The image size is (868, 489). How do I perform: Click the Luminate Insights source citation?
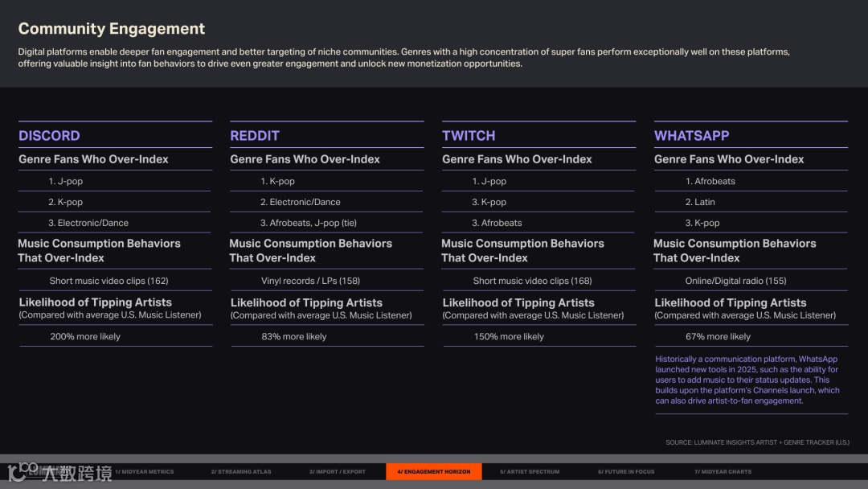(x=757, y=442)
